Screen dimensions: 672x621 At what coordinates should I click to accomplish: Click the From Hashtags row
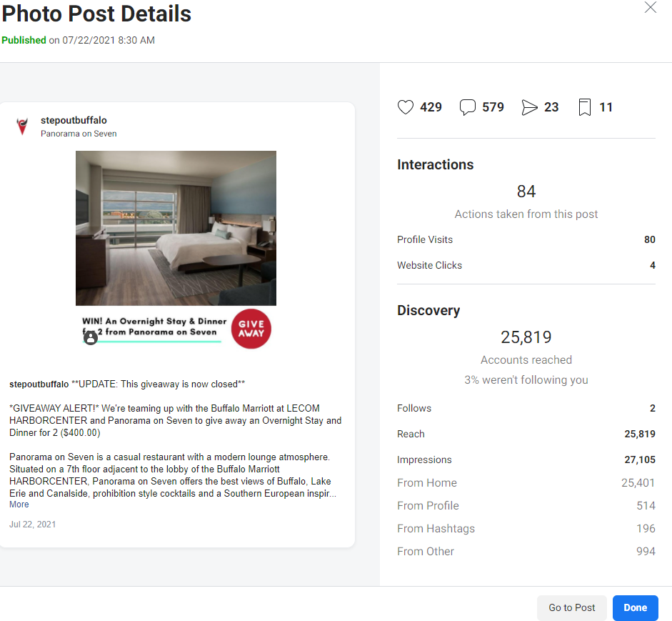[526, 529]
